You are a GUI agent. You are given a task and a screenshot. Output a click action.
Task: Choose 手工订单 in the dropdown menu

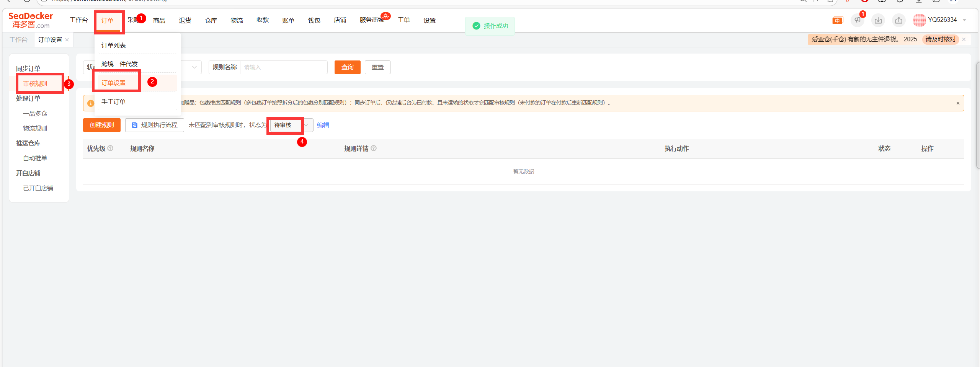pyautogui.click(x=114, y=102)
